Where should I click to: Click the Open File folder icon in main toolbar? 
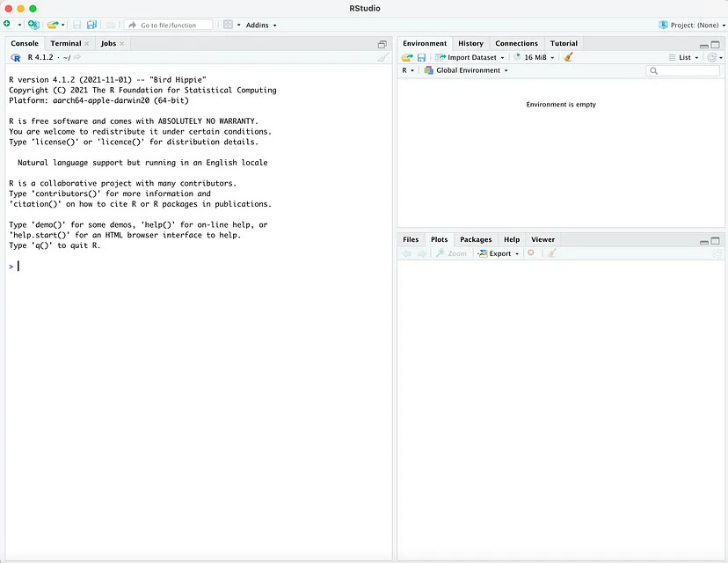(x=53, y=25)
